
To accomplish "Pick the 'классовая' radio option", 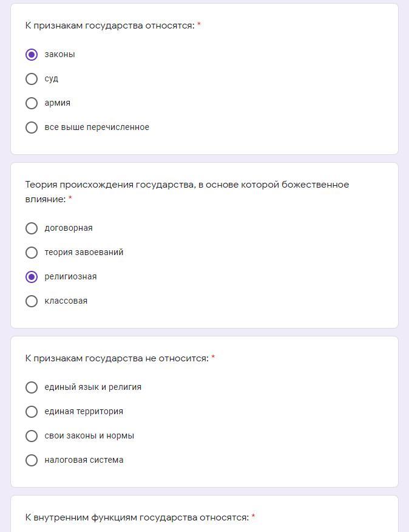I will coord(32,301).
